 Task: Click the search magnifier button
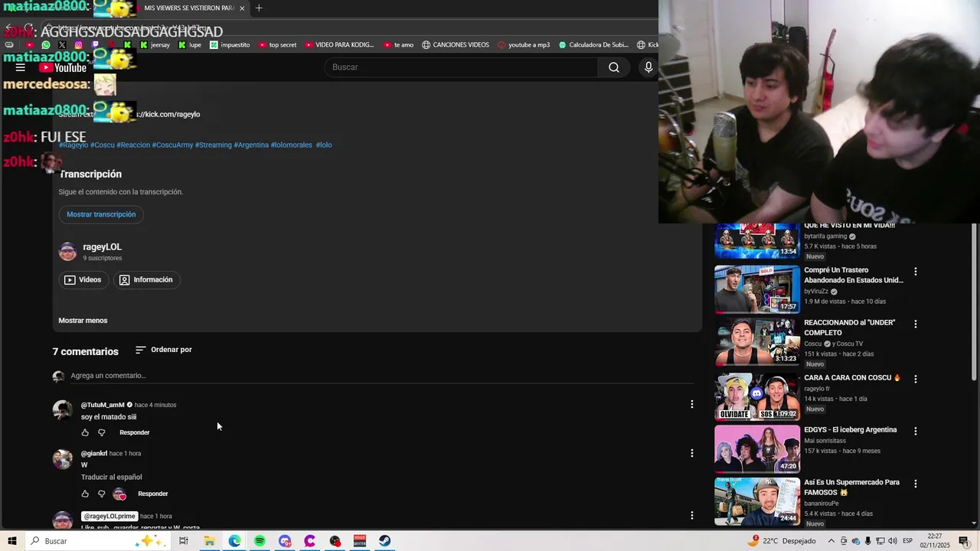(x=614, y=67)
